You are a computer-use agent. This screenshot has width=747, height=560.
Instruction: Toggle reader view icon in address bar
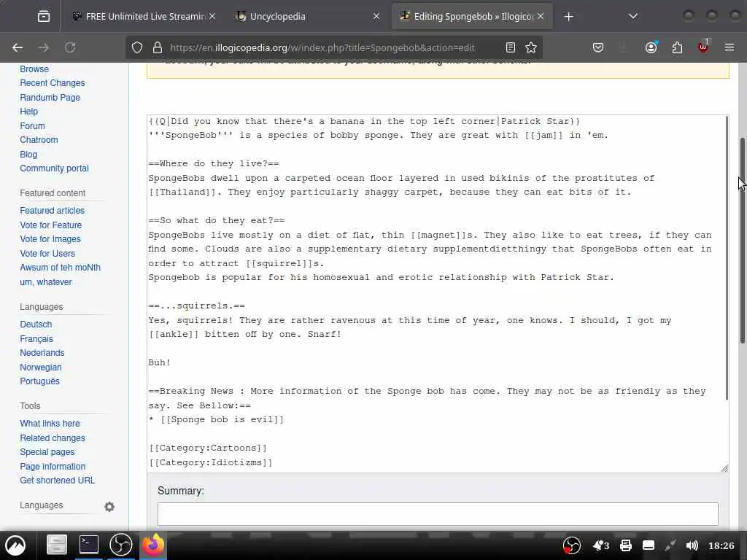[x=511, y=47]
